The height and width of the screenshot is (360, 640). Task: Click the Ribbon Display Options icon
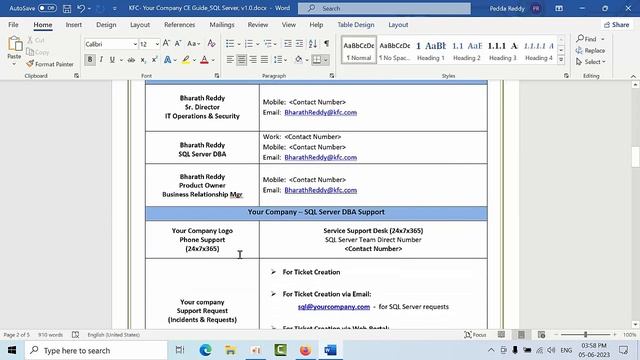pos(559,8)
